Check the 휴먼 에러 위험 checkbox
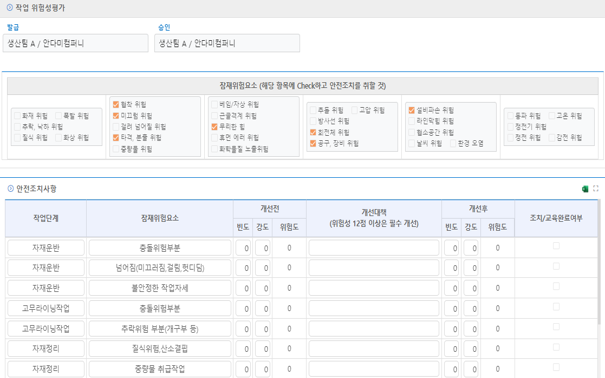605x378 pixels. [x=215, y=138]
